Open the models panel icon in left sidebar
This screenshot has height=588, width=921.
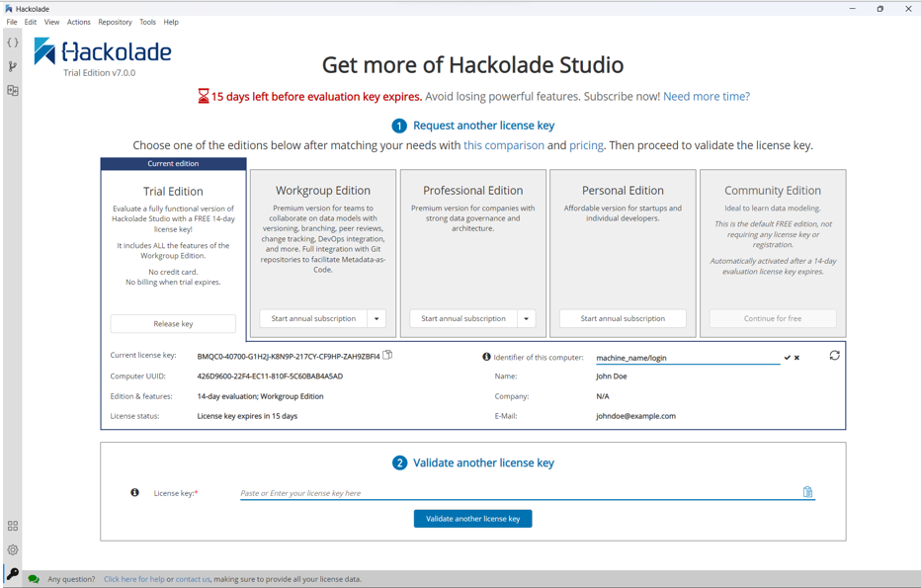[13, 90]
